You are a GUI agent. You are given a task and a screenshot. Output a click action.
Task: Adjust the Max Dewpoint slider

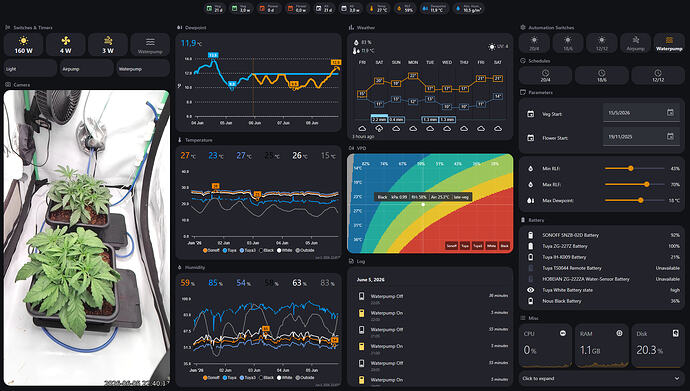pyautogui.click(x=635, y=200)
